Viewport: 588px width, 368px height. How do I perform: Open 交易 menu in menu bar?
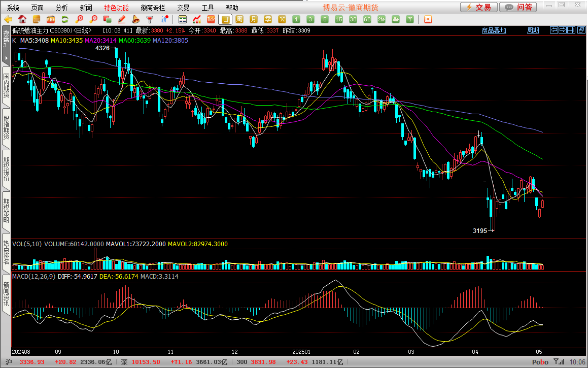click(183, 8)
